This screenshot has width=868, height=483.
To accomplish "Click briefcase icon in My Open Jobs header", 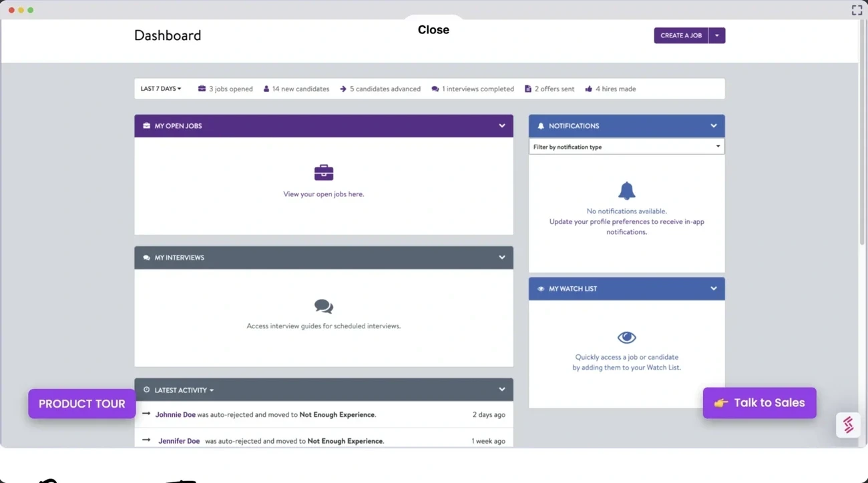I will (147, 125).
